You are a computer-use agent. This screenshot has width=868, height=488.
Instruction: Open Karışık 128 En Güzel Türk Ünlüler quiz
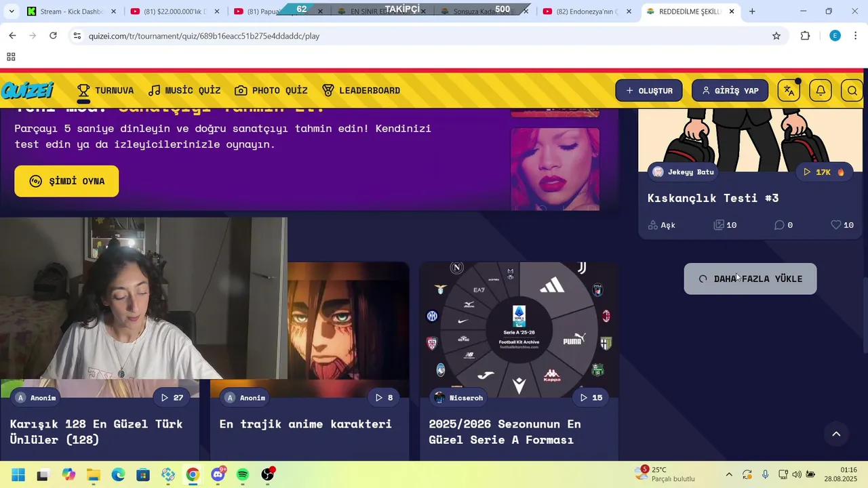tap(96, 432)
